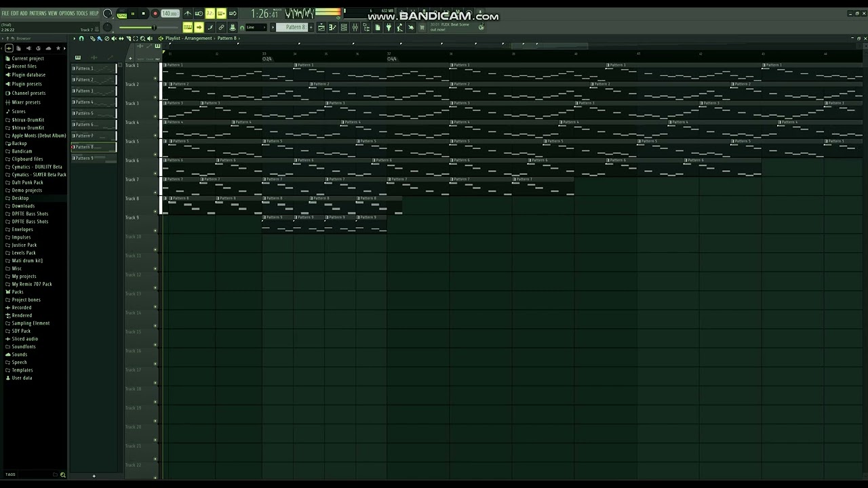Mute Track 5 using its green dot
The height and width of the screenshot is (488, 868).
click(155, 154)
